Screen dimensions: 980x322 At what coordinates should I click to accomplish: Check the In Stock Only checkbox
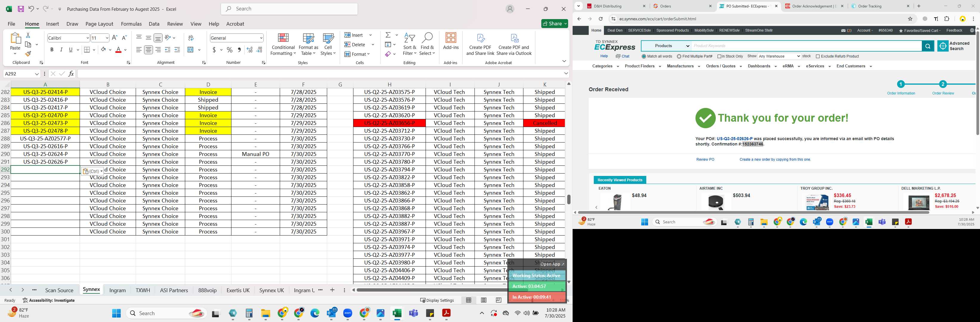(x=719, y=56)
